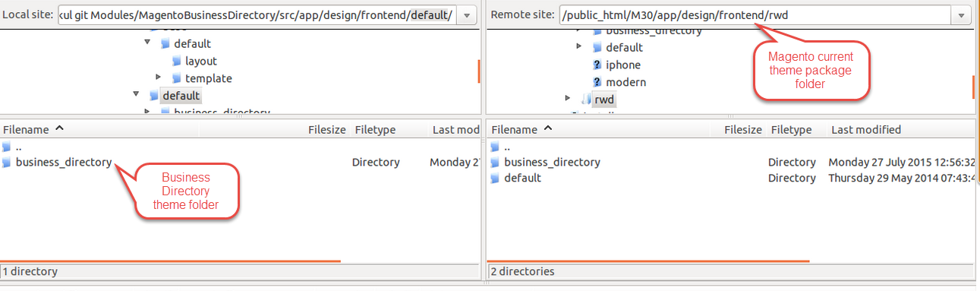Click Monday 27 July 2015 remote date cell
This screenshot has width=980, height=291.
pyautogui.click(x=901, y=162)
